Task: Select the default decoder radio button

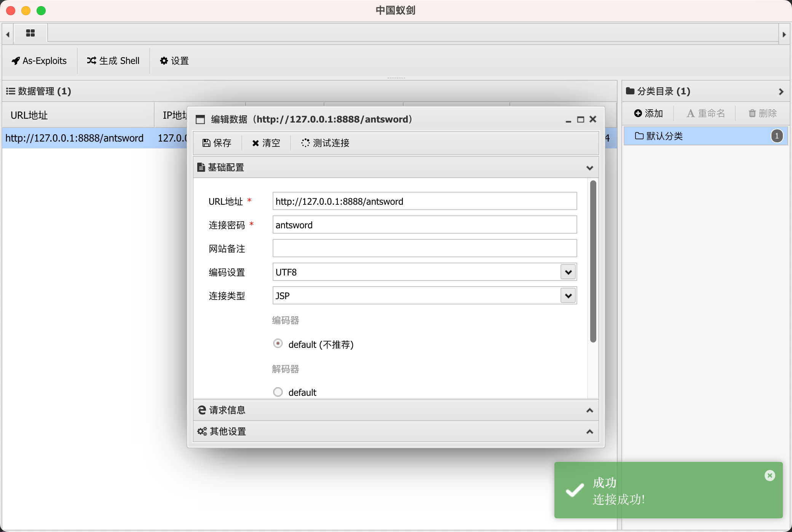Action: click(278, 392)
